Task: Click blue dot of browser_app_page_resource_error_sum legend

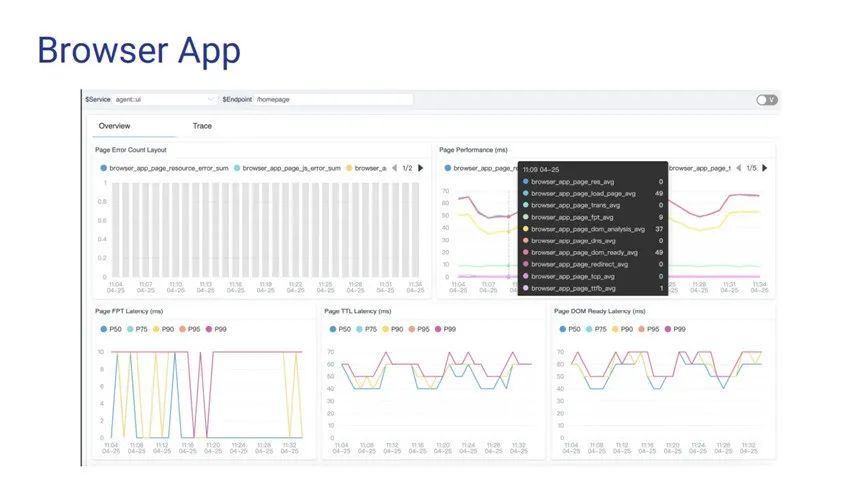Action: pos(104,168)
